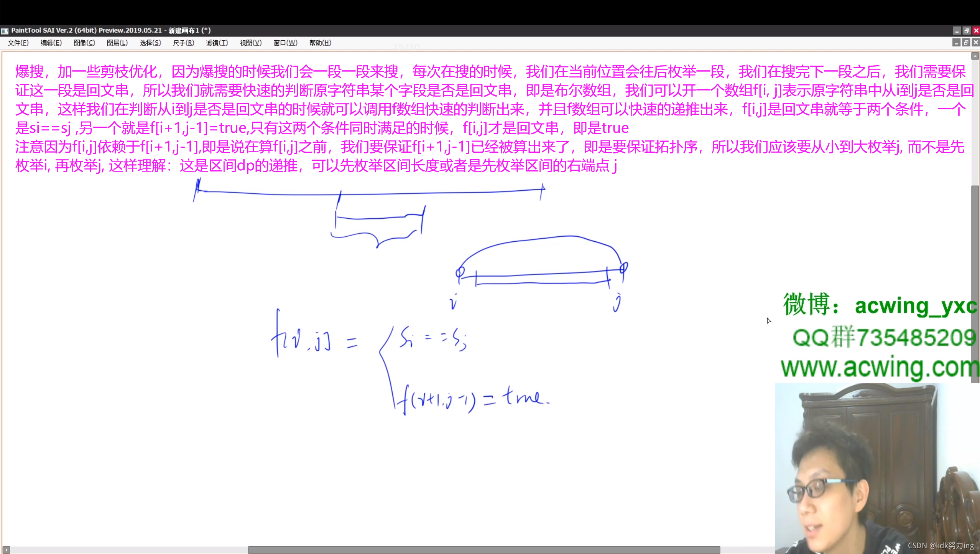Viewport: 980px width, 554px height.
Task: Open the 帮助(H) Help menu
Action: (320, 43)
